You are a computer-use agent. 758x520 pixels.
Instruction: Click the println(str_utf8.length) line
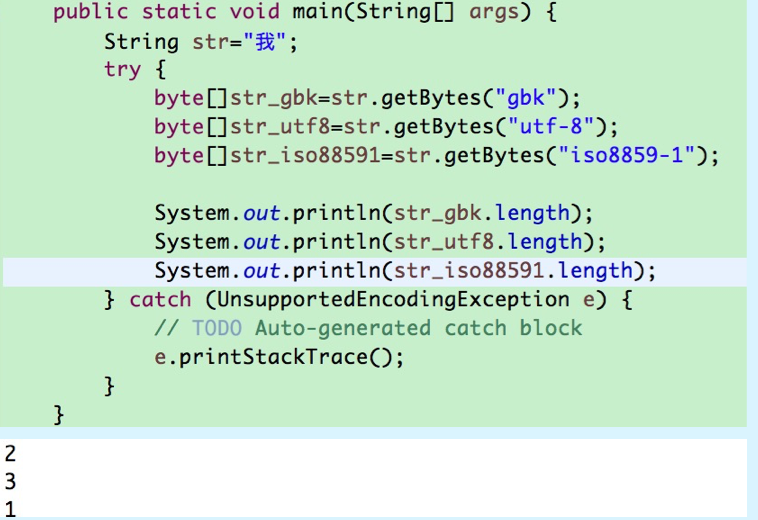point(379,242)
